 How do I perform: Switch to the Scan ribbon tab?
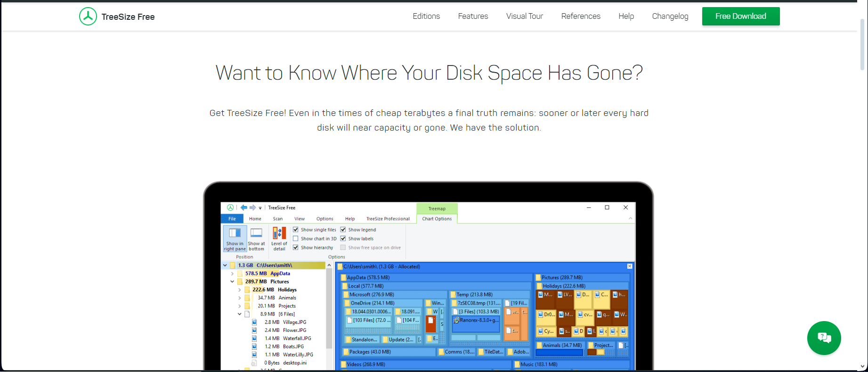pos(278,219)
